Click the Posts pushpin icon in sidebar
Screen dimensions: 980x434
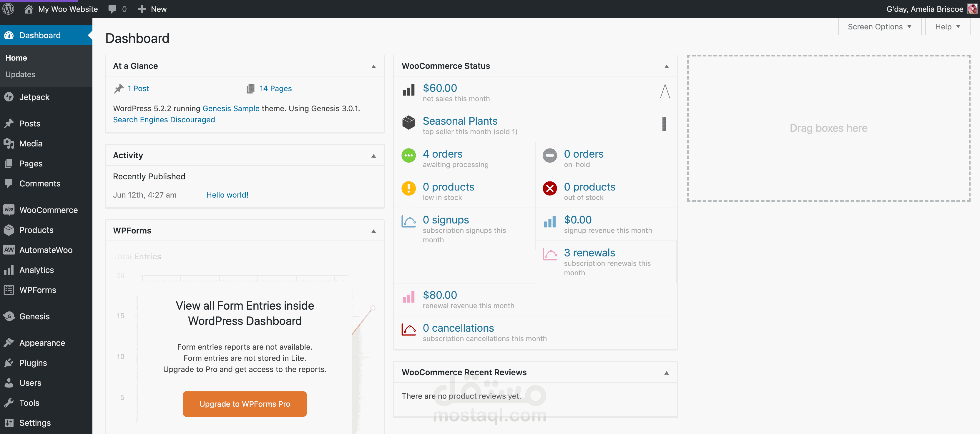9,123
